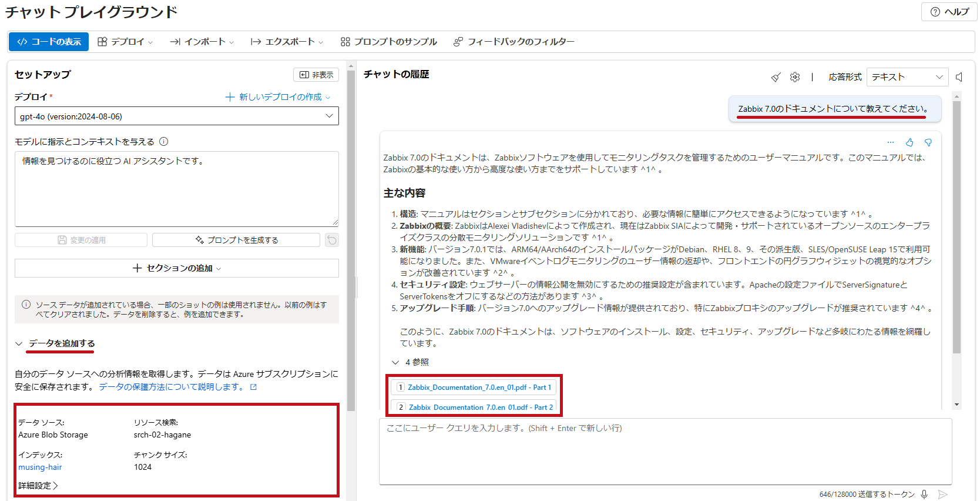Click the コードの表示 button
This screenshot has height=501, width=980.
[x=49, y=42]
